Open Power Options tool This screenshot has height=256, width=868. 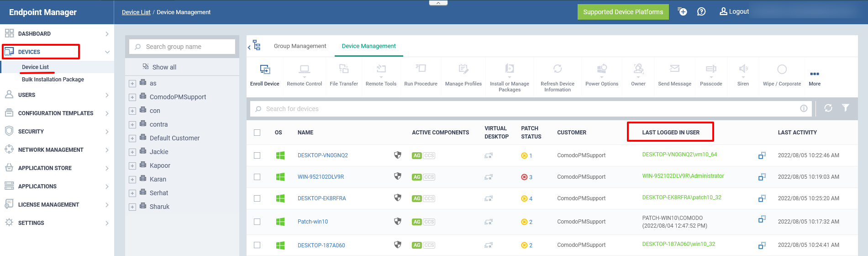[x=602, y=75]
